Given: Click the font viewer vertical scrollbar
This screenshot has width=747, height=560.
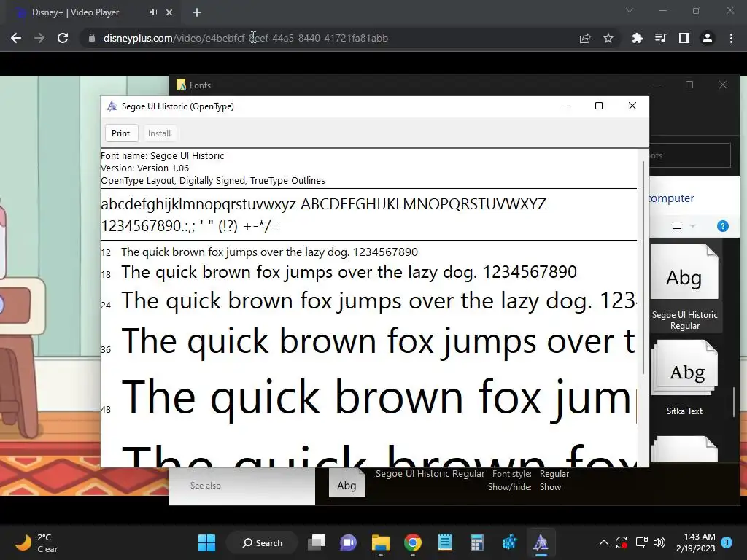Looking at the screenshot, I should (643, 267).
